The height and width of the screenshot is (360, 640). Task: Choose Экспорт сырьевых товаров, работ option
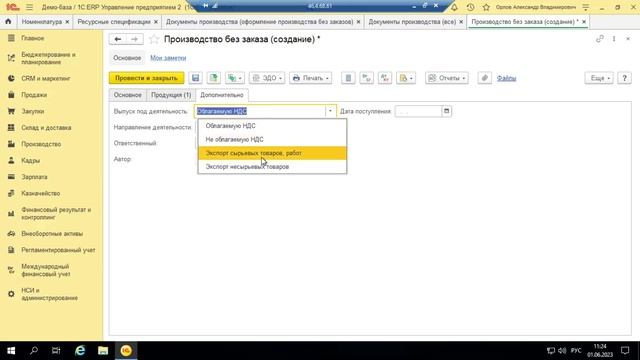(272, 153)
